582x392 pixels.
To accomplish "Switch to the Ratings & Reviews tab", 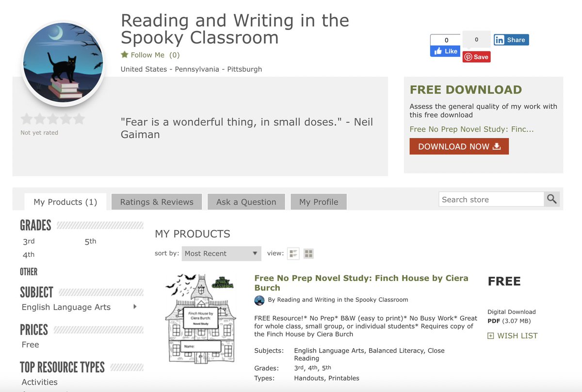I will (x=156, y=201).
